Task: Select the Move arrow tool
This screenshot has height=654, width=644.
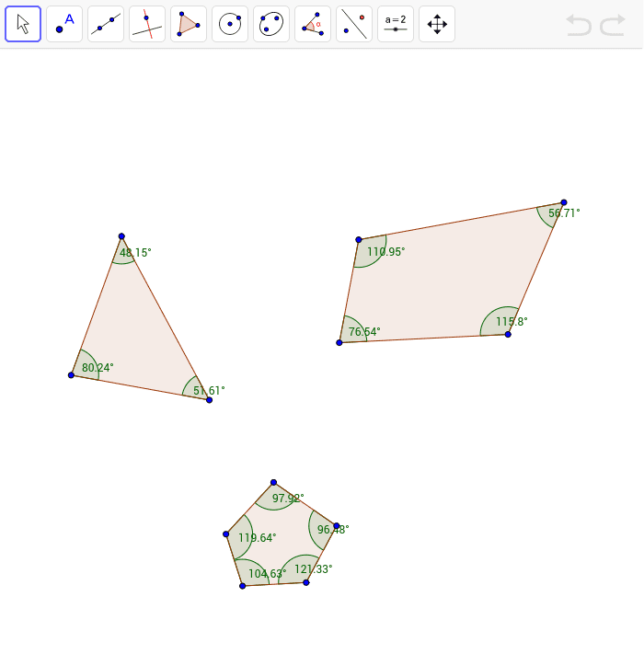Action: point(23,24)
